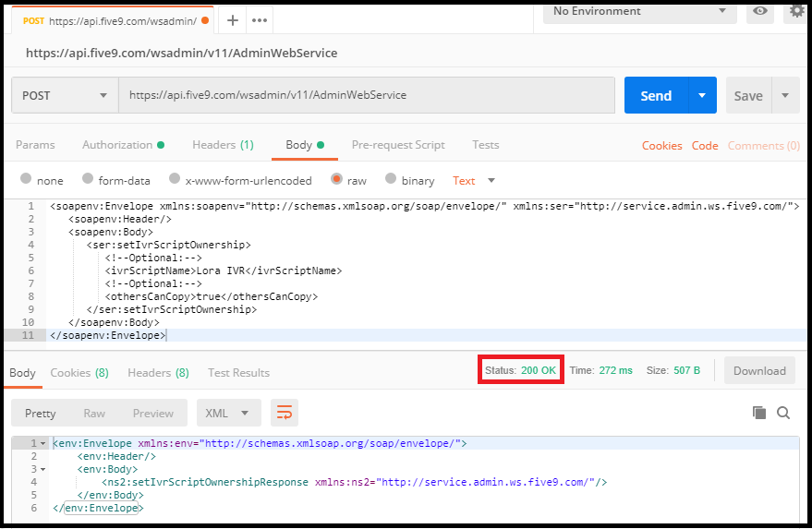
Task: Open the response Body tab
Action: coord(22,373)
